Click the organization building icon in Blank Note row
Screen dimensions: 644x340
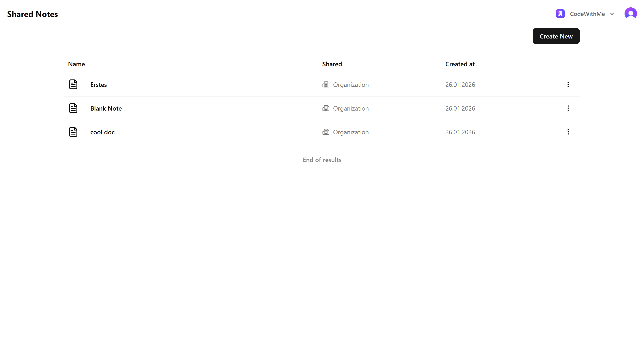click(326, 108)
